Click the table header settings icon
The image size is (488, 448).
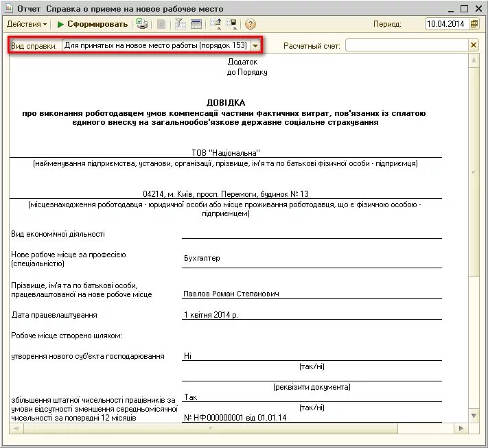pyautogui.click(x=196, y=24)
